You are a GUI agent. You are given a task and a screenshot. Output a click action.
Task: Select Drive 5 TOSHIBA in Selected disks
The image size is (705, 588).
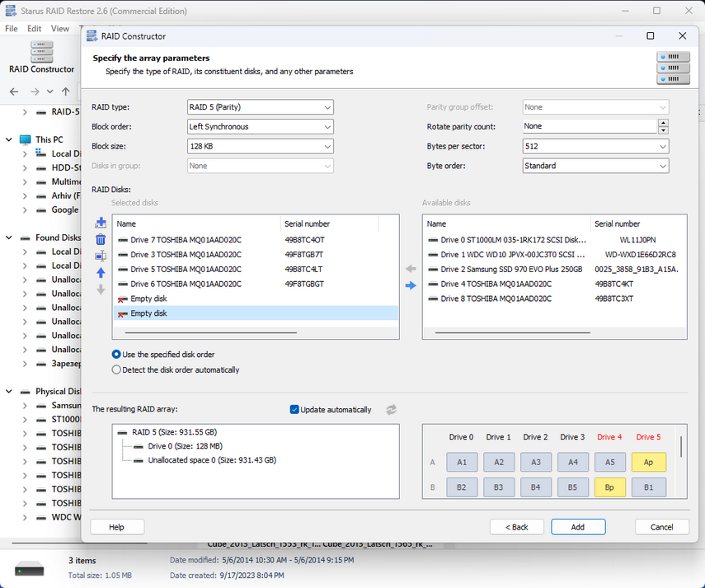[256, 270]
